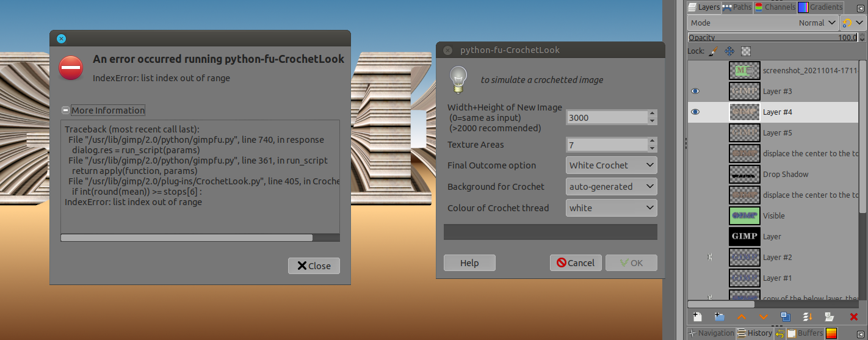Select the black GIMP 'Layer' thumbnail
868x340 pixels.
pos(745,236)
